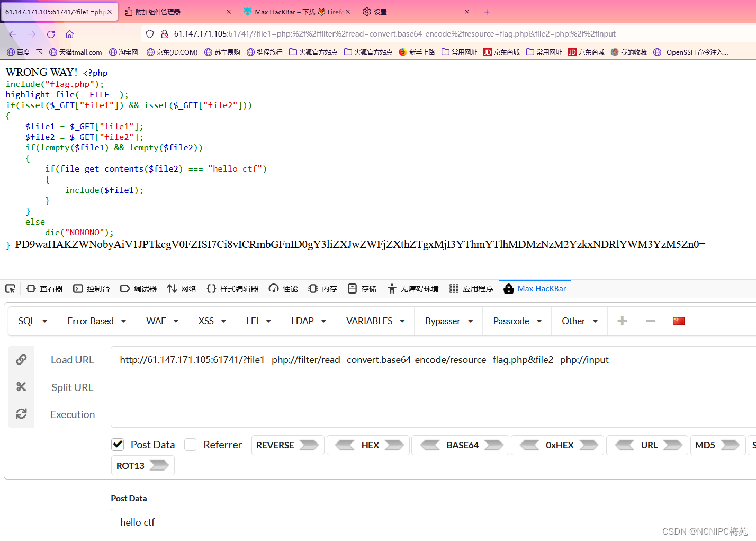
Task: Click the URL encode right arrow
Action: point(672,445)
